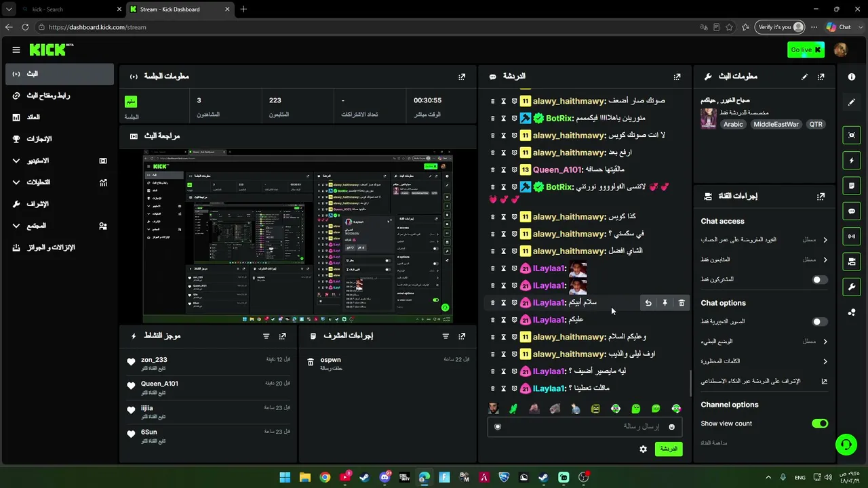Open الإنجازات in the sidebar
Viewport: 868px width, 488px height.
(x=60, y=139)
